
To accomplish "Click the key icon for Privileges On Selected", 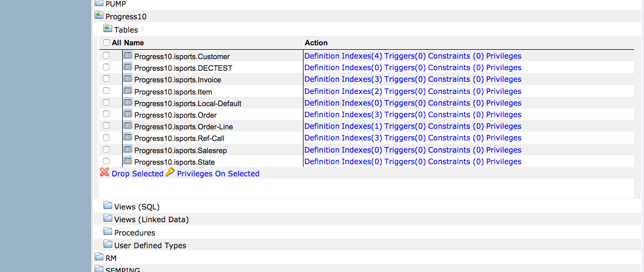I will coord(170,172).
